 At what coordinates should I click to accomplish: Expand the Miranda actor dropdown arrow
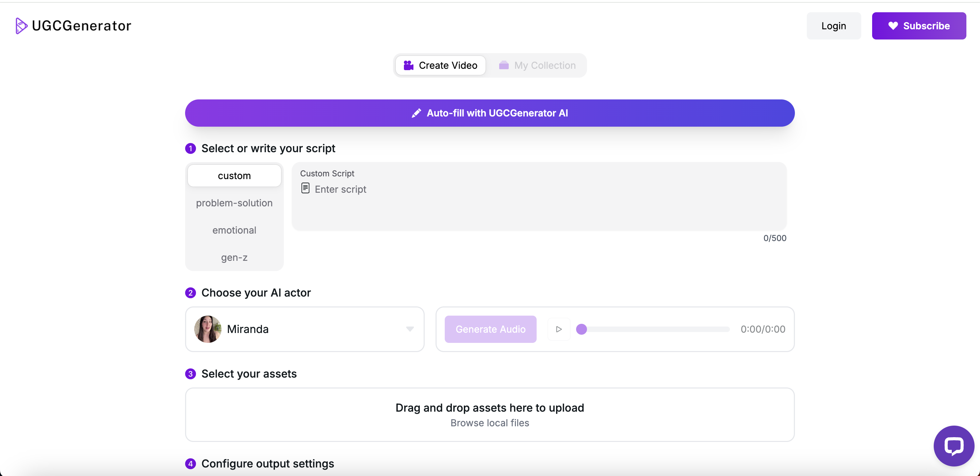click(410, 329)
